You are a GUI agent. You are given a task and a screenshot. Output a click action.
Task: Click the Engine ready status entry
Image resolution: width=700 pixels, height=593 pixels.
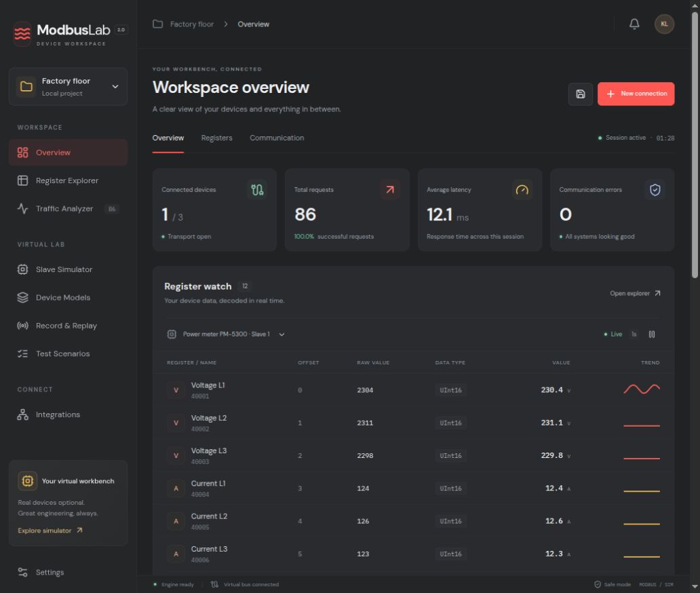click(x=174, y=584)
